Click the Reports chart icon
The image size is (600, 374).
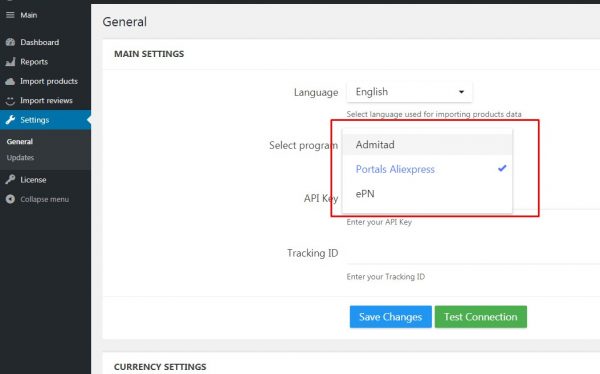point(10,62)
